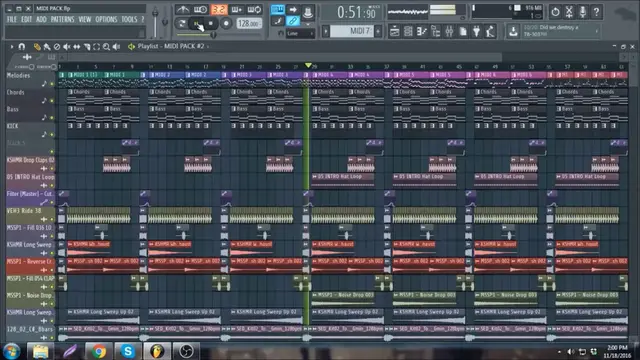This screenshot has width=640, height=360.
Task: Mute the Chords track green LED
Action: [x=52, y=101]
